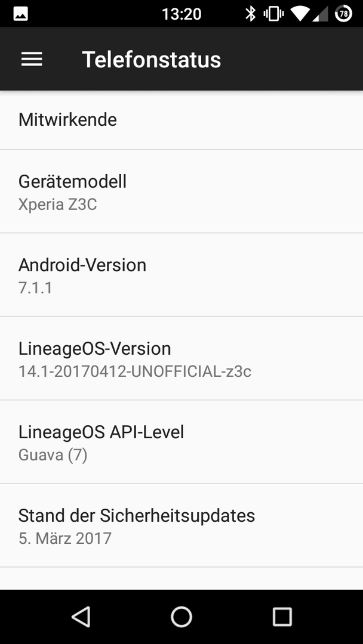Tap the 13:20 status bar clock
Screen dimensions: 363x644
tap(181, 14)
